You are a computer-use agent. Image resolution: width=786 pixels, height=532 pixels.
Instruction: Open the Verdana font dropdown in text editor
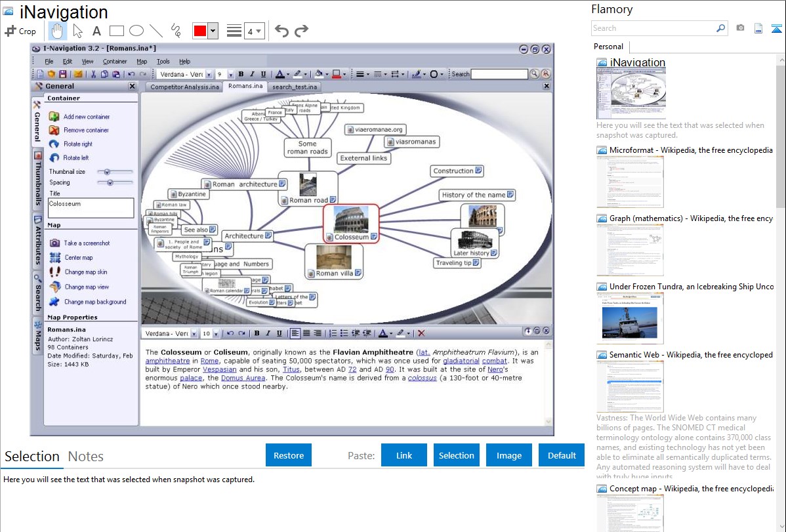point(194,333)
